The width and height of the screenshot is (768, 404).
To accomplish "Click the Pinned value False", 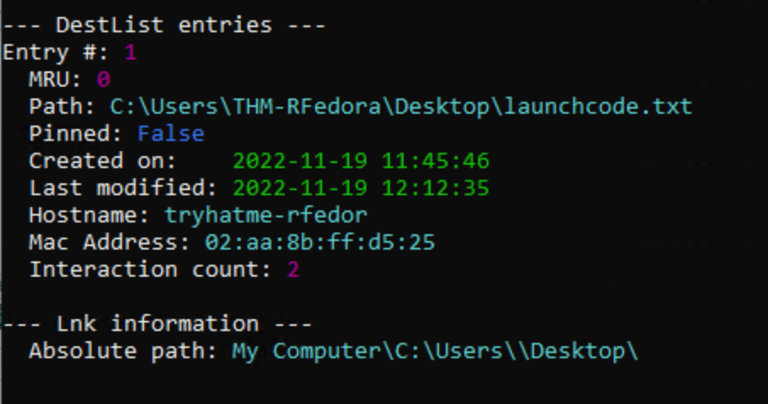I will [x=171, y=133].
